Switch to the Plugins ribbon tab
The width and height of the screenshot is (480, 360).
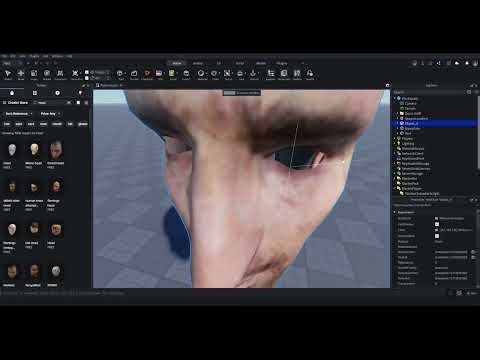pyautogui.click(x=282, y=63)
